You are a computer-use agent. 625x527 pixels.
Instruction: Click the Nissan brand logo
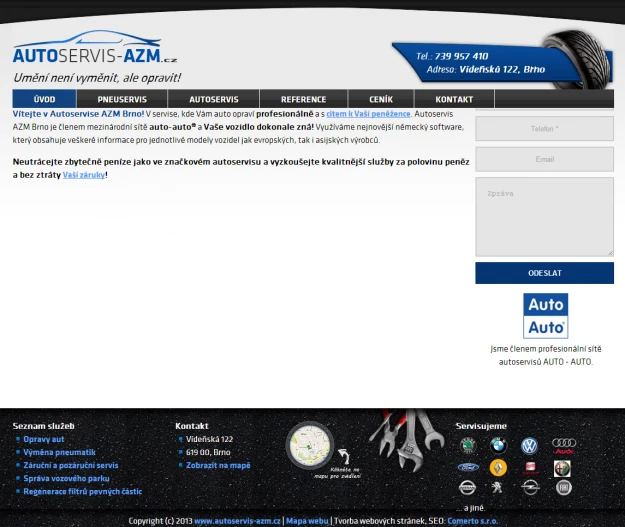click(468, 488)
